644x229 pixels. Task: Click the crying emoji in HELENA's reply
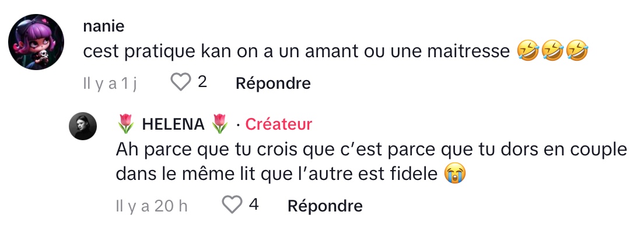click(455, 174)
